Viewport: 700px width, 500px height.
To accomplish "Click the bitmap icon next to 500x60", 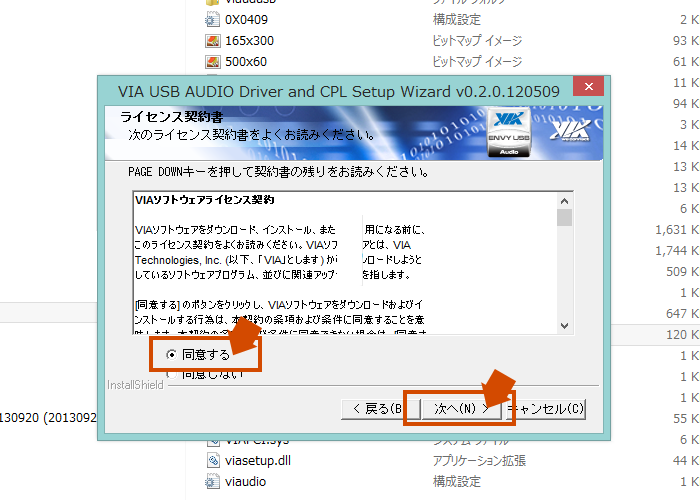I will coord(212,62).
